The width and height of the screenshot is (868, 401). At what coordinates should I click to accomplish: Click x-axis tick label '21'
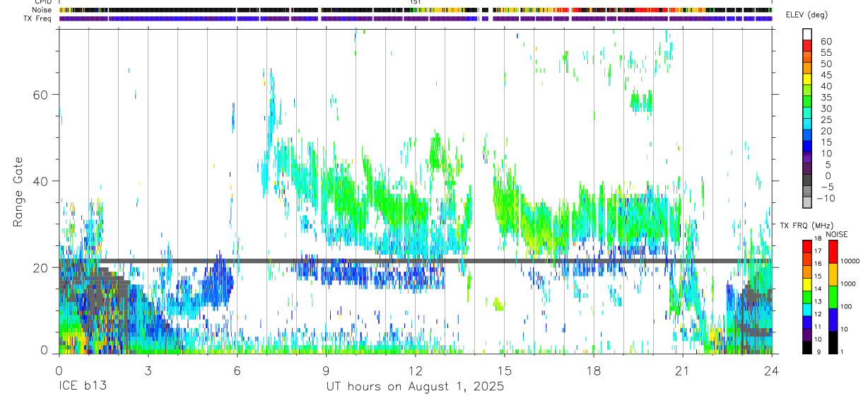[x=682, y=370]
